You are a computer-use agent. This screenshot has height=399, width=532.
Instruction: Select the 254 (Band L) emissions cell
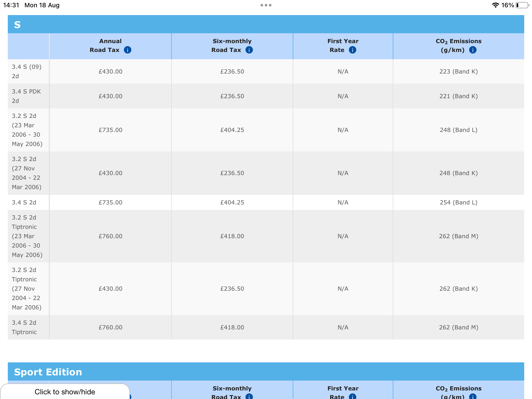tap(458, 202)
